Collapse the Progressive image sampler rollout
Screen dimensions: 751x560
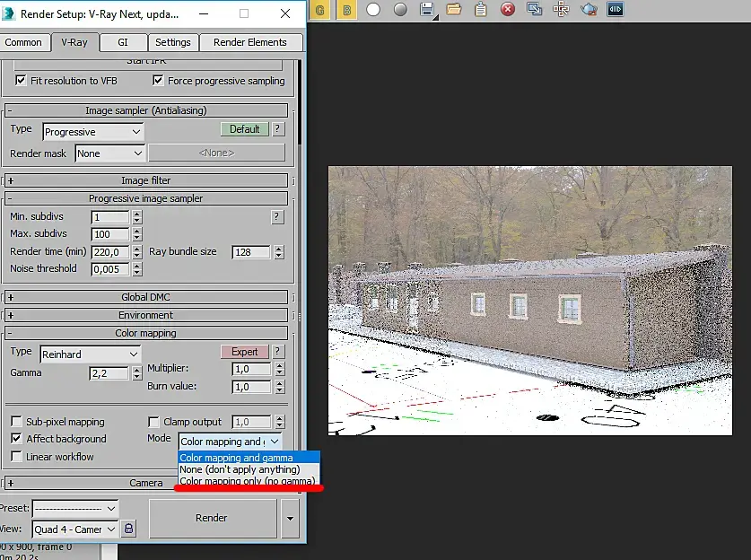click(x=145, y=198)
